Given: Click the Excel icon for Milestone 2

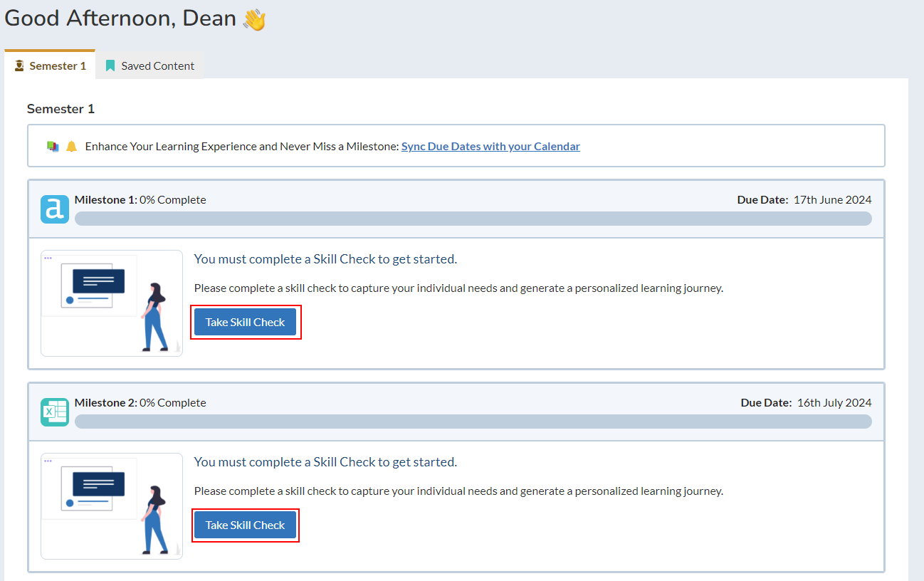Looking at the screenshot, I should (55, 412).
